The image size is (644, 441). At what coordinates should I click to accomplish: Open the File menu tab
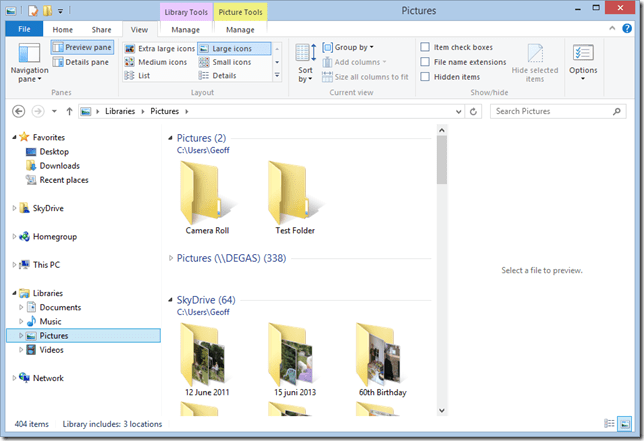tap(24, 29)
